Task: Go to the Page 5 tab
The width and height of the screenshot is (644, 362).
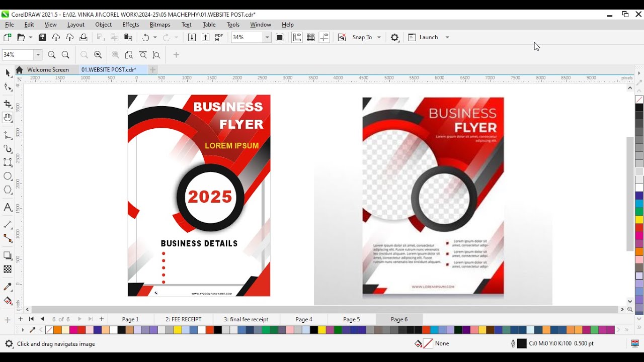Action: [x=352, y=319]
